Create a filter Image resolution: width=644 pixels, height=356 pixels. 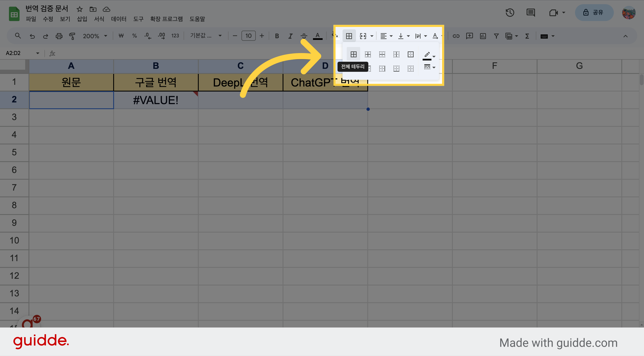pyautogui.click(x=496, y=36)
